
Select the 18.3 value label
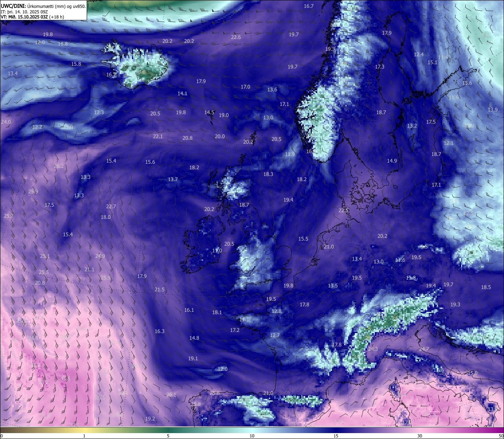click(x=268, y=174)
